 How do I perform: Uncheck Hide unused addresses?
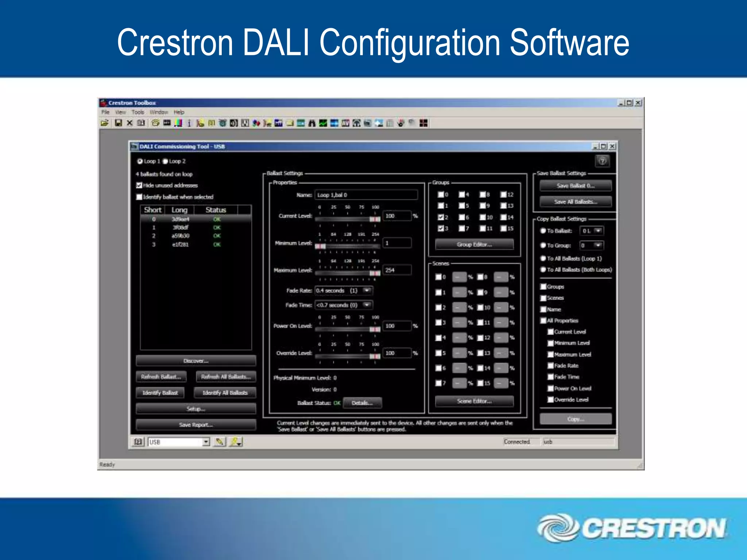click(139, 185)
